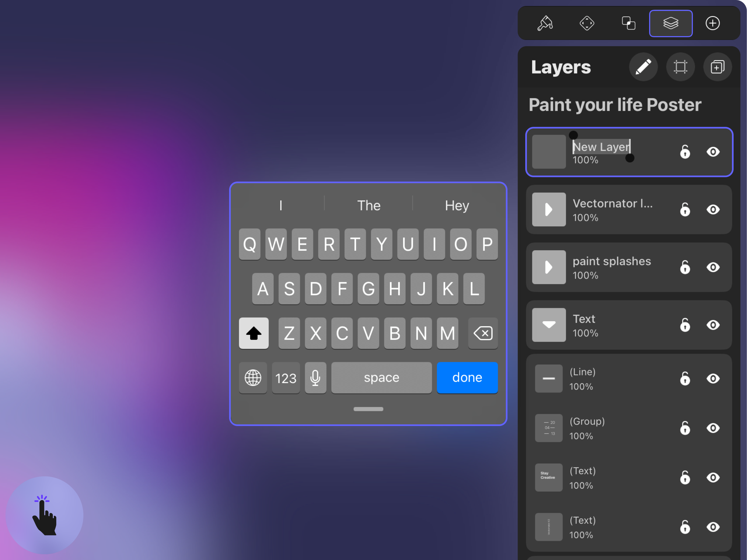The image size is (747, 560).
Task: Hide the New Layer with eye icon
Action: tap(713, 152)
